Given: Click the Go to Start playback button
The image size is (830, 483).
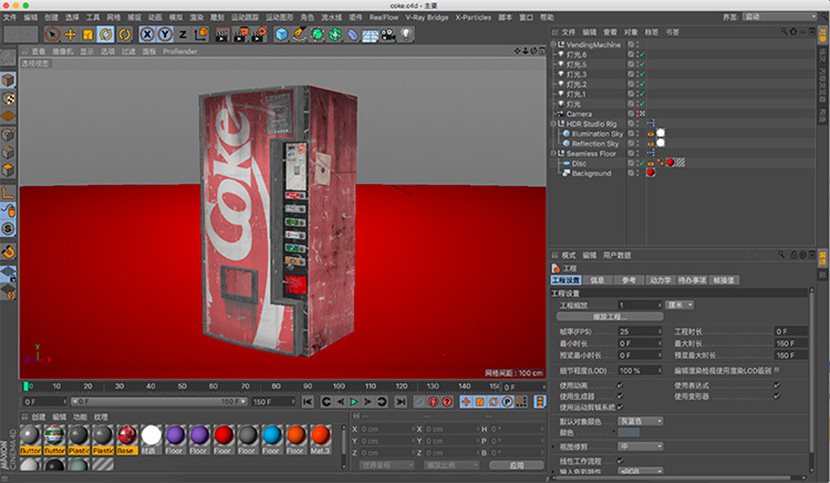Looking at the screenshot, I should pyautogui.click(x=308, y=402).
